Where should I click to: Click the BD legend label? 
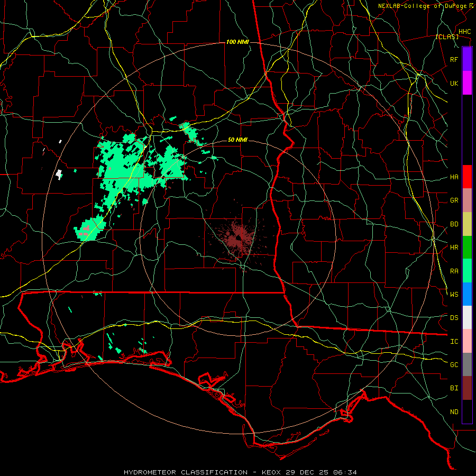coord(454,224)
